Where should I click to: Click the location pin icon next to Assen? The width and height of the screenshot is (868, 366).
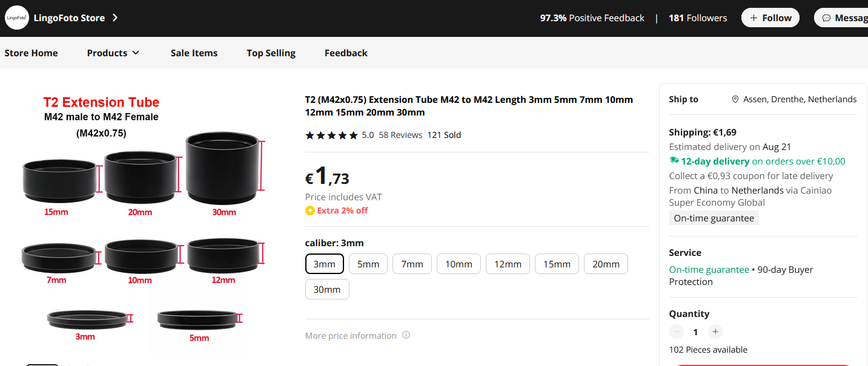click(x=735, y=99)
